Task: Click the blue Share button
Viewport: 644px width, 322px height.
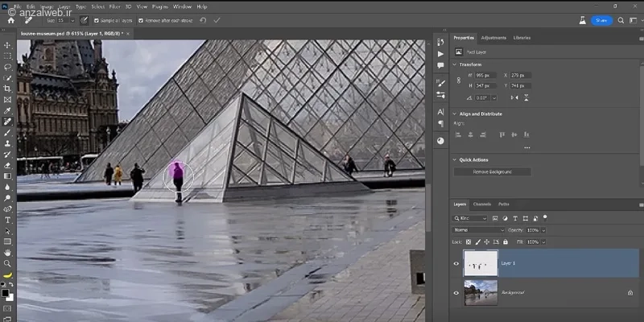Action: 601,20
